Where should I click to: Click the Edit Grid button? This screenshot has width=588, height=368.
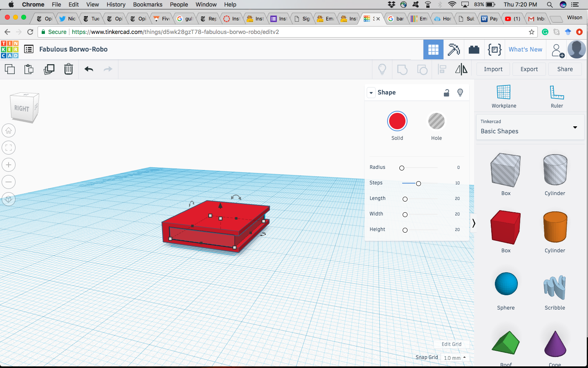(452, 344)
